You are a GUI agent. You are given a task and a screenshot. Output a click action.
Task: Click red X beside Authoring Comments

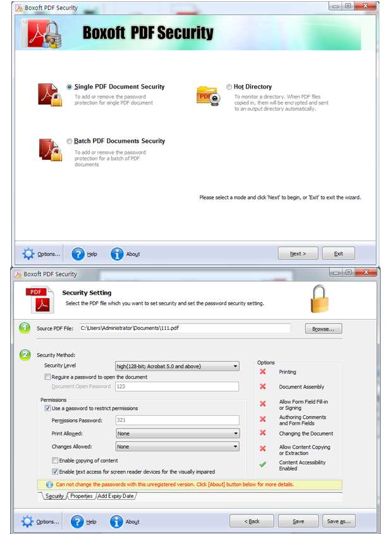pos(263,419)
